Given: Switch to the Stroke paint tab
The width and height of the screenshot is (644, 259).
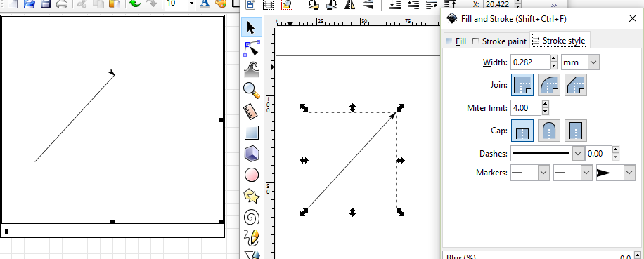Looking at the screenshot, I should 499,41.
